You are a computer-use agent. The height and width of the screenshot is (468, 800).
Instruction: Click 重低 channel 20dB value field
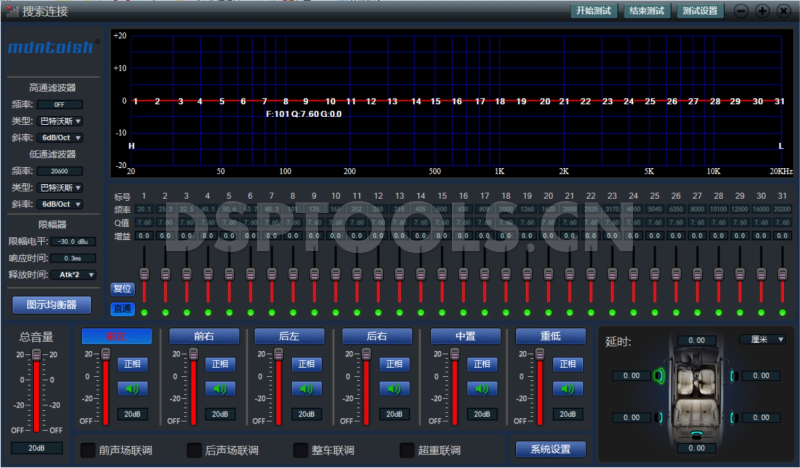tap(568, 414)
